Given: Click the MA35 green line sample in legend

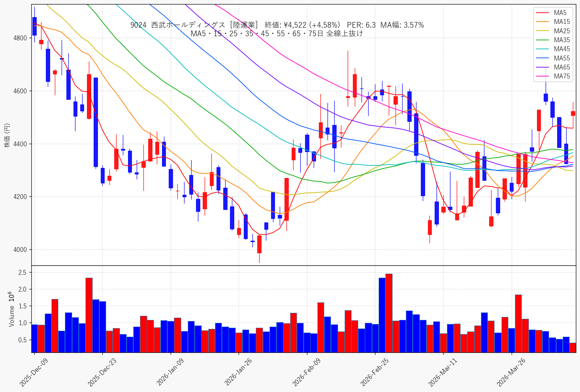Looking at the screenshot, I should click(x=543, y=40).
